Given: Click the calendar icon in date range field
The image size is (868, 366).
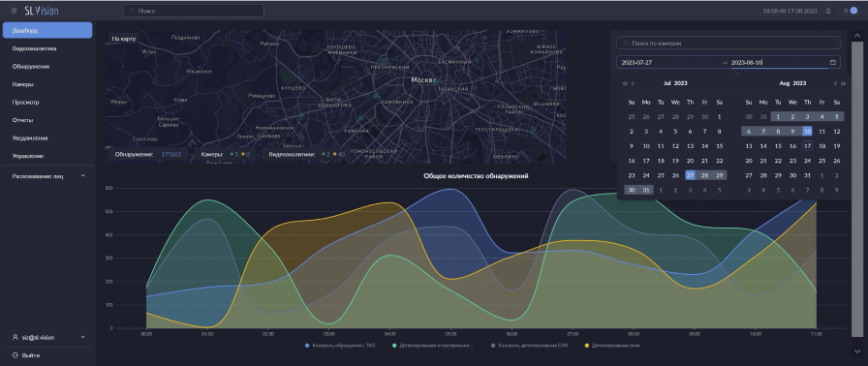Looking at the screenshot, I should (832, 63).
